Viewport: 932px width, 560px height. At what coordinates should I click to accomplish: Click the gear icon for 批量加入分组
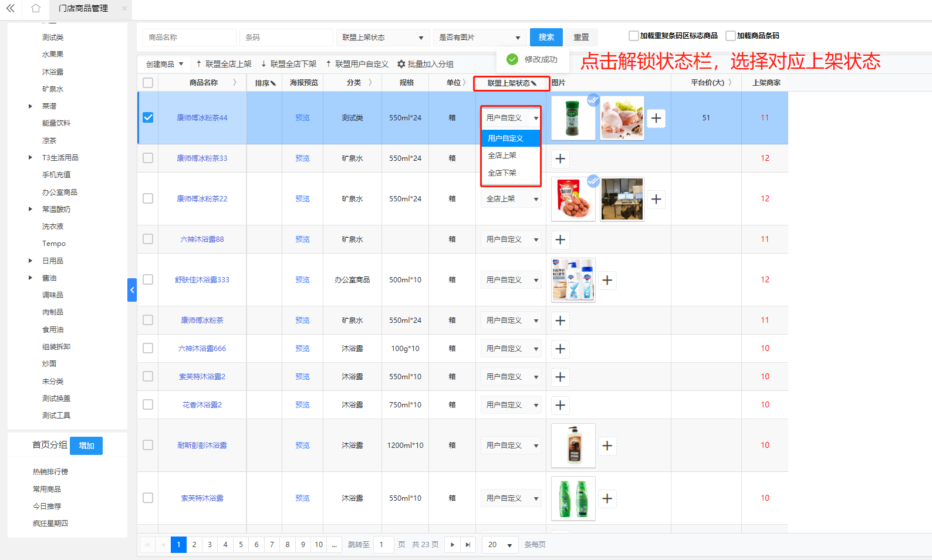[401, 64]
